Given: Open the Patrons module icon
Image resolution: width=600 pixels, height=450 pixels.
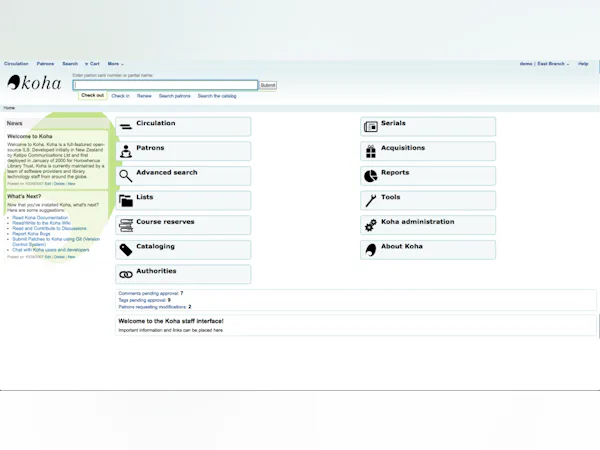Looking at the screenshot, I should [x=126, y=152].
